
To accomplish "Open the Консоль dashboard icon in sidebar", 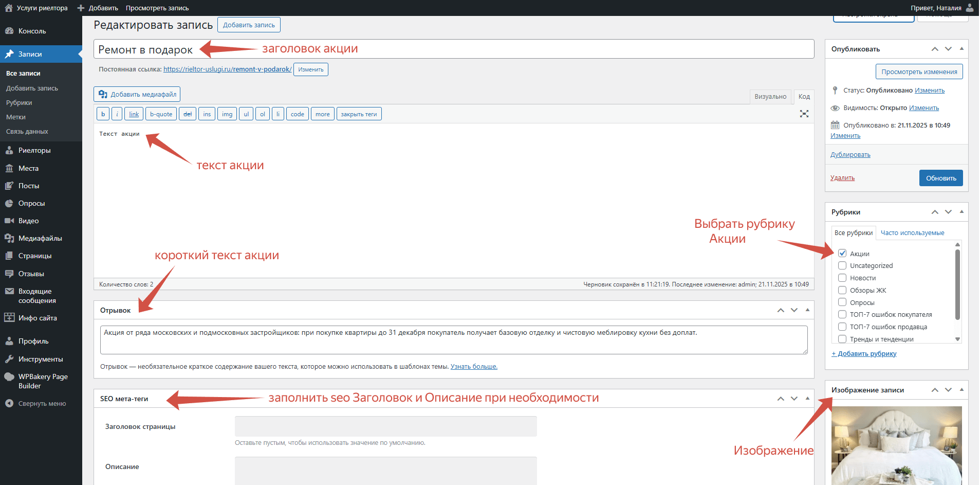I will (9, 31).
